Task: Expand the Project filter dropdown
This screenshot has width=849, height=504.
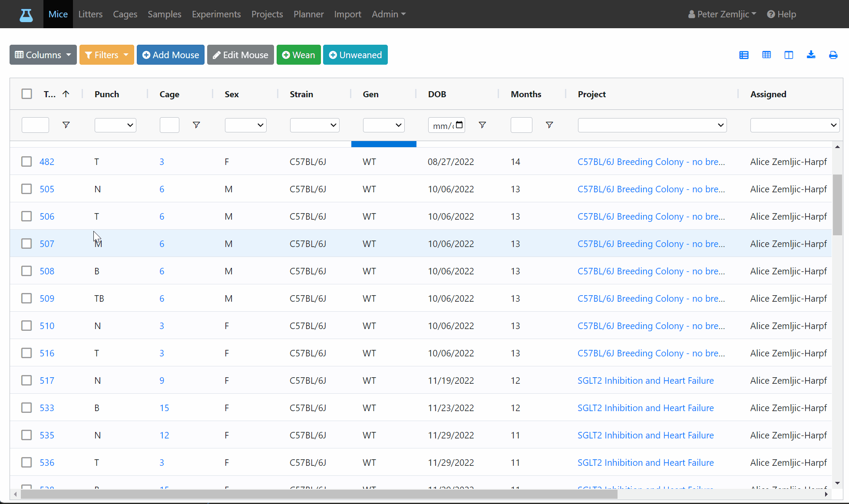Action: point(652,125)
